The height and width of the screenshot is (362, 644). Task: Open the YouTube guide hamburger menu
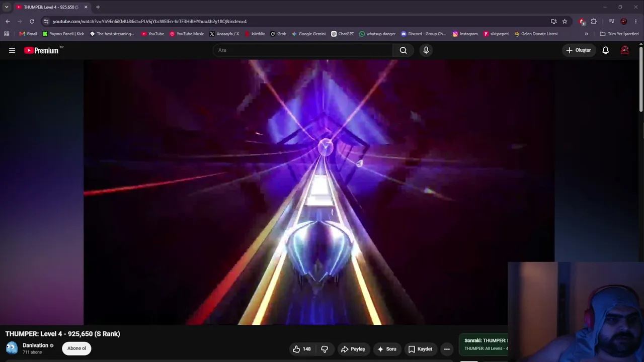click(12, 50)
